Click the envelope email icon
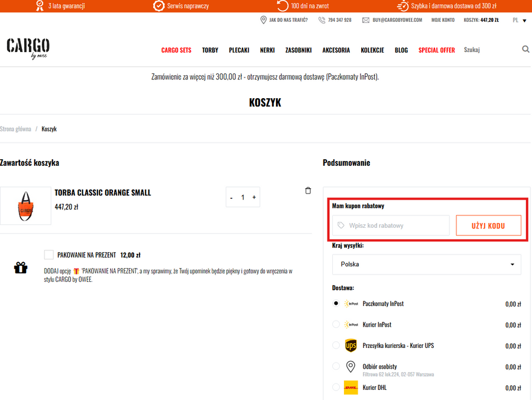Viewport: 532px width, 400px height. 366,20
